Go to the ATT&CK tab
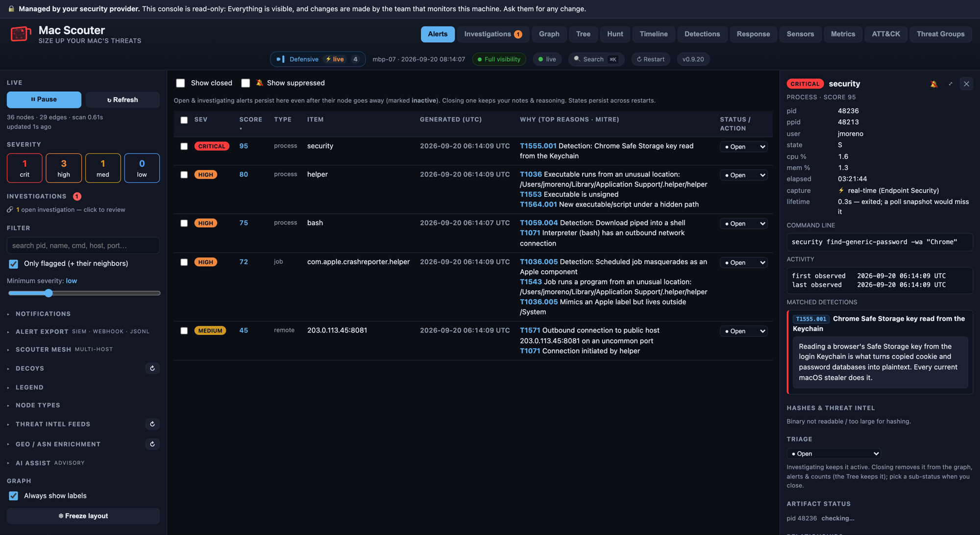Image resolution: width=980 pixels, height=535 pixels. click(x=885, y=34)
